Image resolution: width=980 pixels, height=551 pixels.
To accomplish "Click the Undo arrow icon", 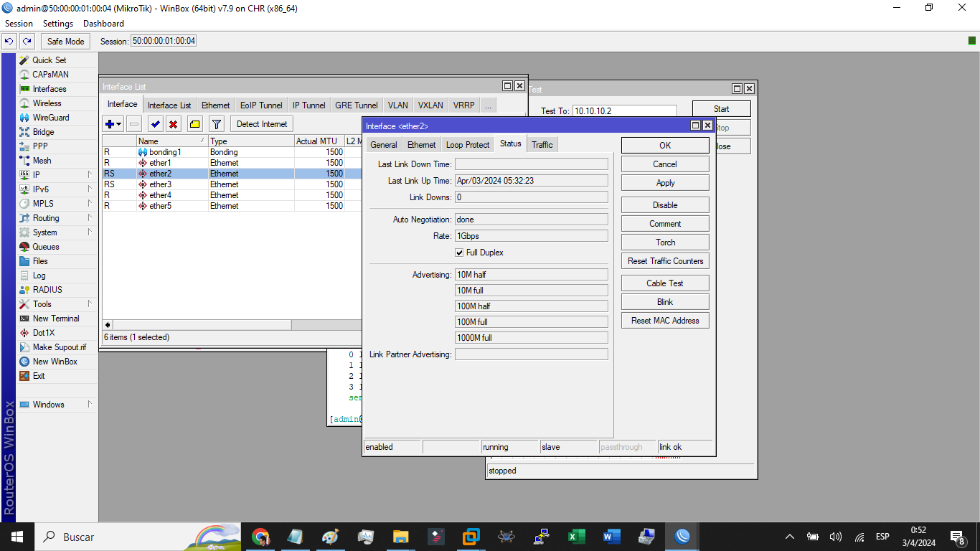I will [x=10, y=42].
